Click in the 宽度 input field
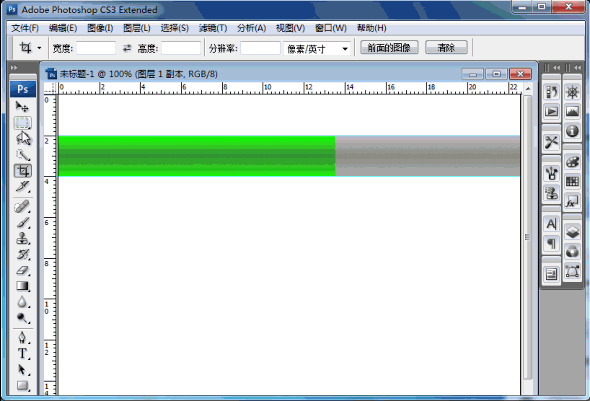This screenshot has width=590, height=401. pyautogui.click(x=96, y=48)
